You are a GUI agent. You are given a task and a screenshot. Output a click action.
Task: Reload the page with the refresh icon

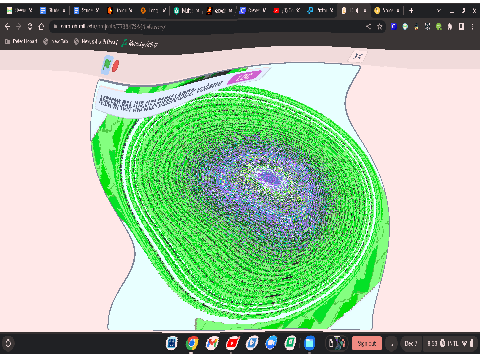tap(30, 26)
